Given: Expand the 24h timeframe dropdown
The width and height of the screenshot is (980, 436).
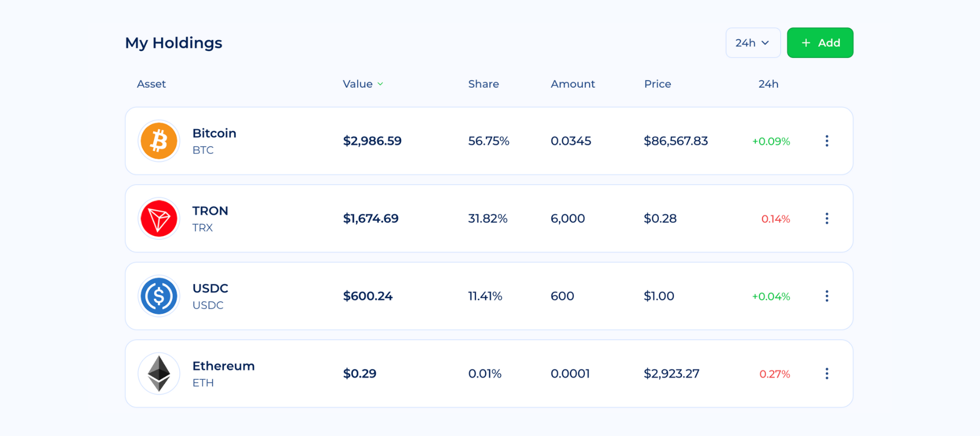Looking at the screenshot, I should point(752,43).
